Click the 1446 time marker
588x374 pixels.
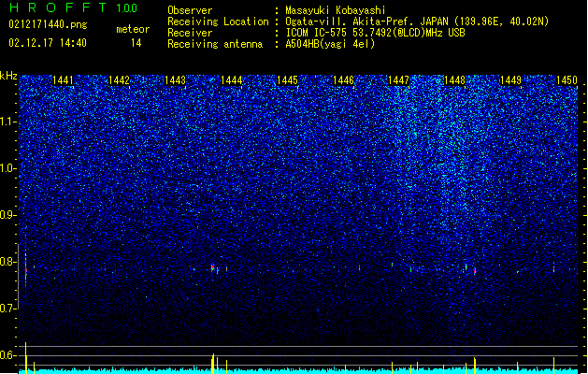pos(343,80)
